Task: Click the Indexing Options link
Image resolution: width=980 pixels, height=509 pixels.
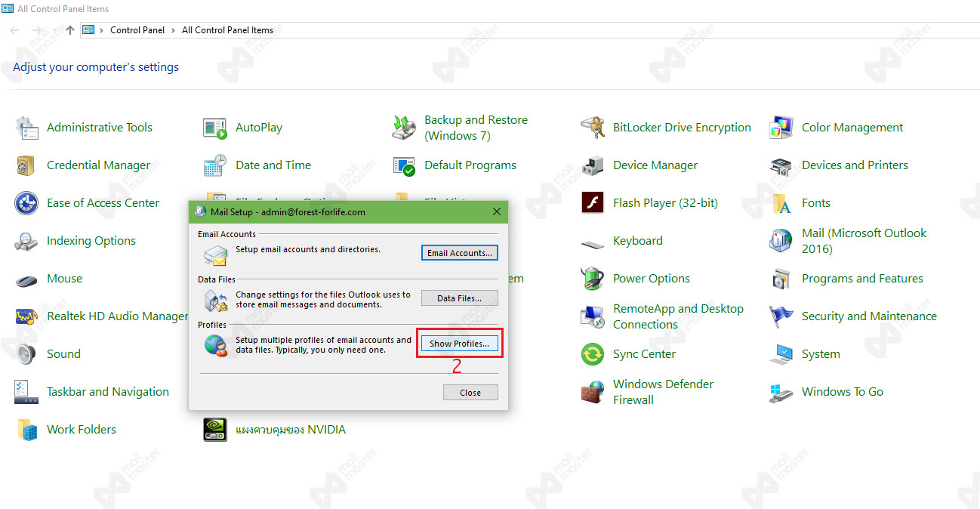Action: [x=91, y=241]
